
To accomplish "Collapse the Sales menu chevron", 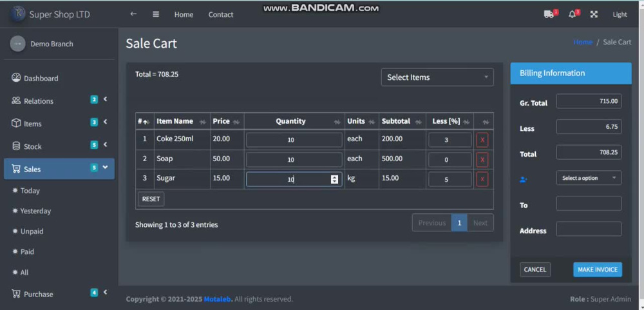I will [x=105, y=167].
